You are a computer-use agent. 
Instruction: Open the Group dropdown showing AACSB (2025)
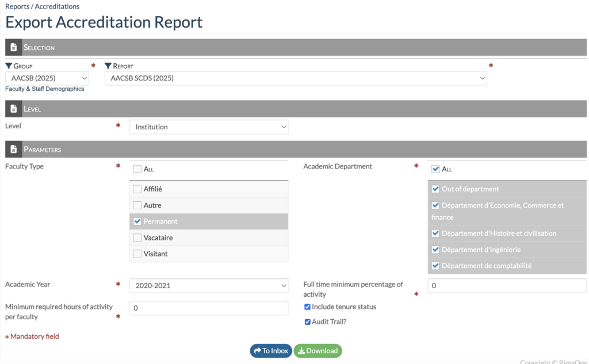(x=47, y=78)
